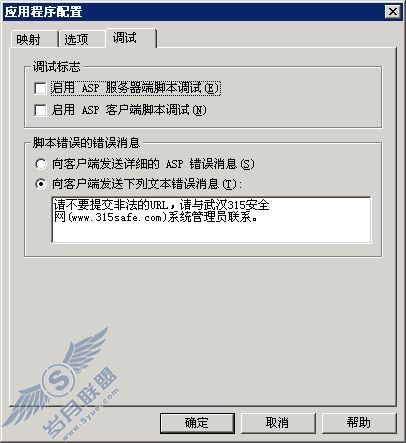The image size is (406, 443).
Task: Click the label text 服务器端脚本调试(E)
Action: tap(162, 88)
